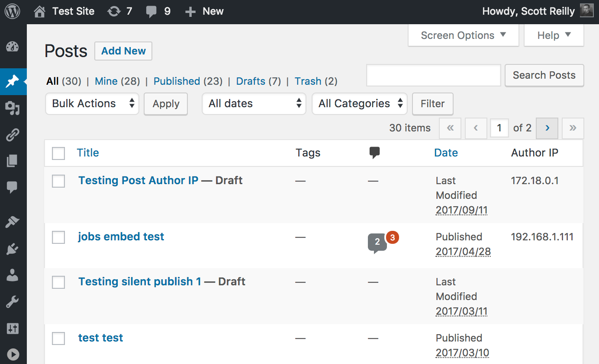Screen dimensions: 599x364
Task: Open the Media library sidebar icon
Action: point(13,108)
